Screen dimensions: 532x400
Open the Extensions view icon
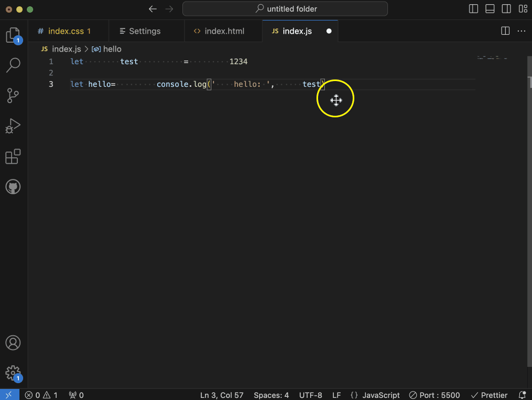point(13,157)
